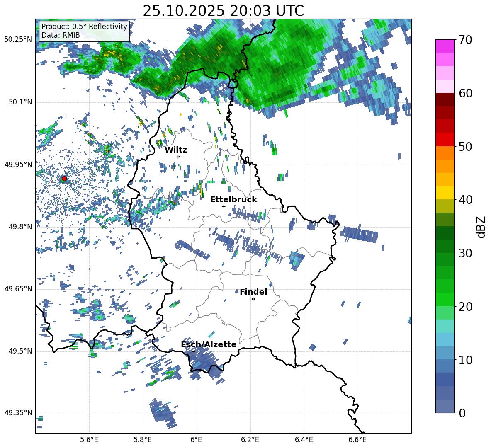
Task: Click the orange colorbar swatch below 50
Action: click(445, 153)
